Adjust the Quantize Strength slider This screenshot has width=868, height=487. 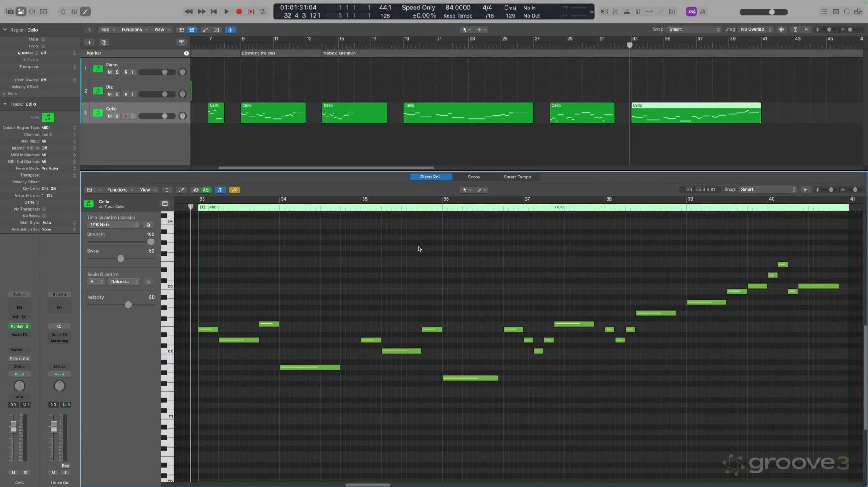click(x=151, y=242)
